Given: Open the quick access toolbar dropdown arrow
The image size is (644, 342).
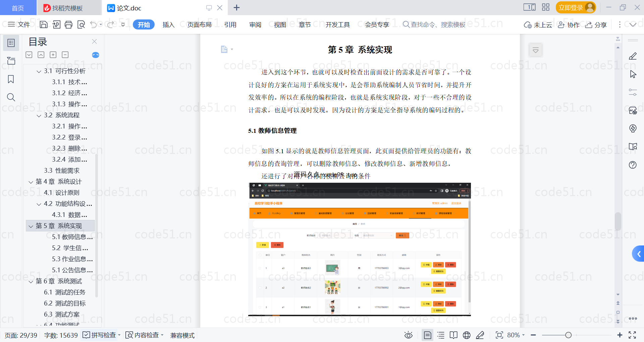Looking at the screenshot, I should point(123,24).
